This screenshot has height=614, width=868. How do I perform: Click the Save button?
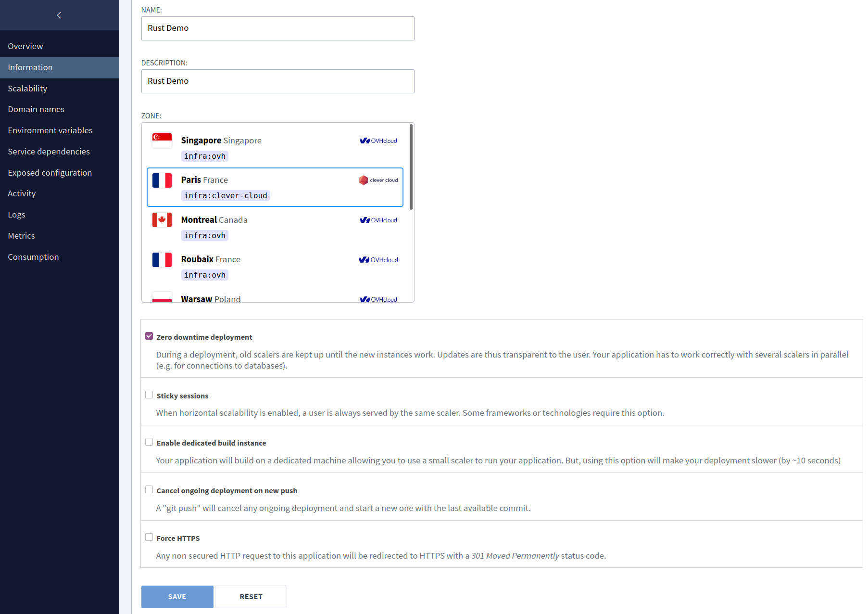[177, 597]
